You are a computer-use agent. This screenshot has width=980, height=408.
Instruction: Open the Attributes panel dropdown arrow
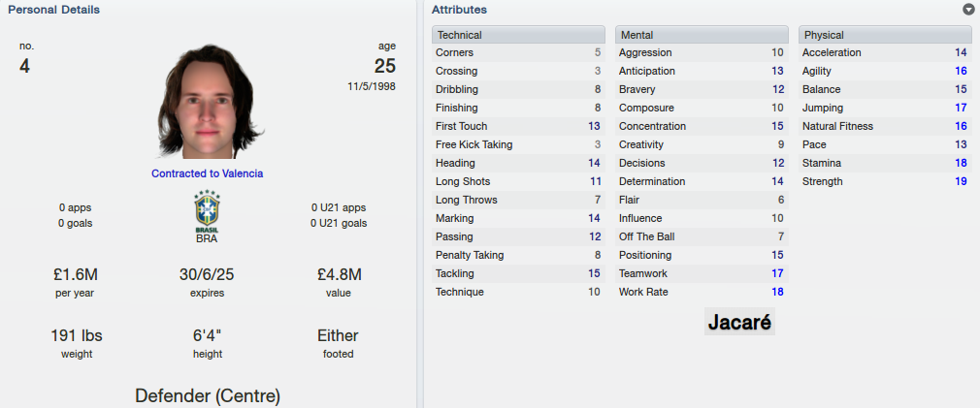click(968, 10)
